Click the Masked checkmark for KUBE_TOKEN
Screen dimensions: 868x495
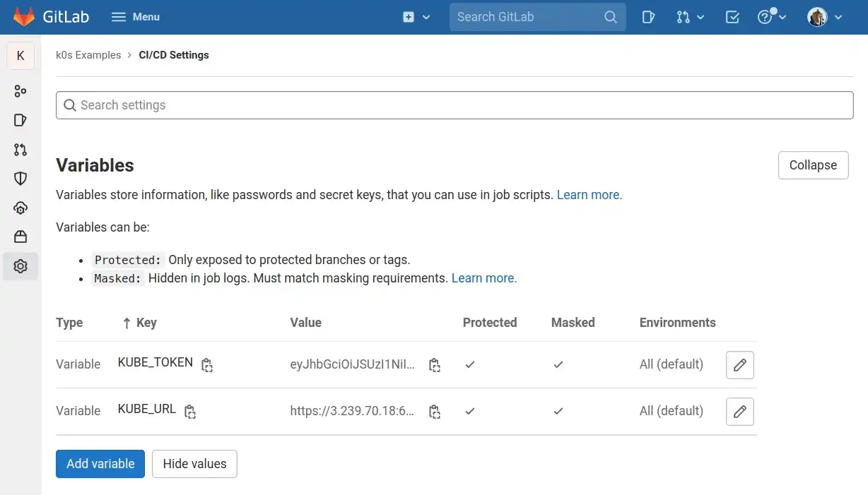(x=558, y=365)
